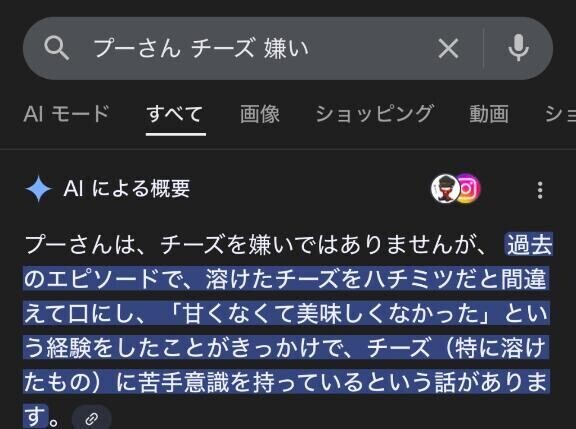576x429 pixels.
Task: Select the すべて tab
Action: click(x=175, y=113)
